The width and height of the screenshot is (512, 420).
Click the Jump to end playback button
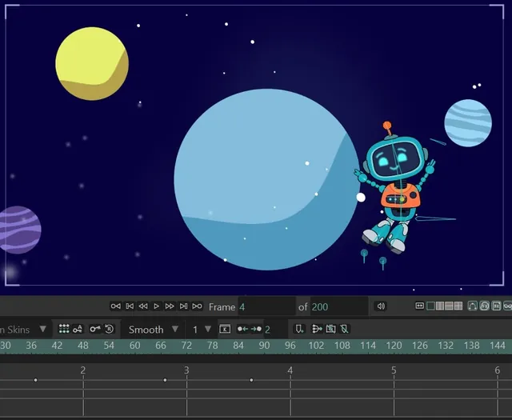click(x=197, y=306)
